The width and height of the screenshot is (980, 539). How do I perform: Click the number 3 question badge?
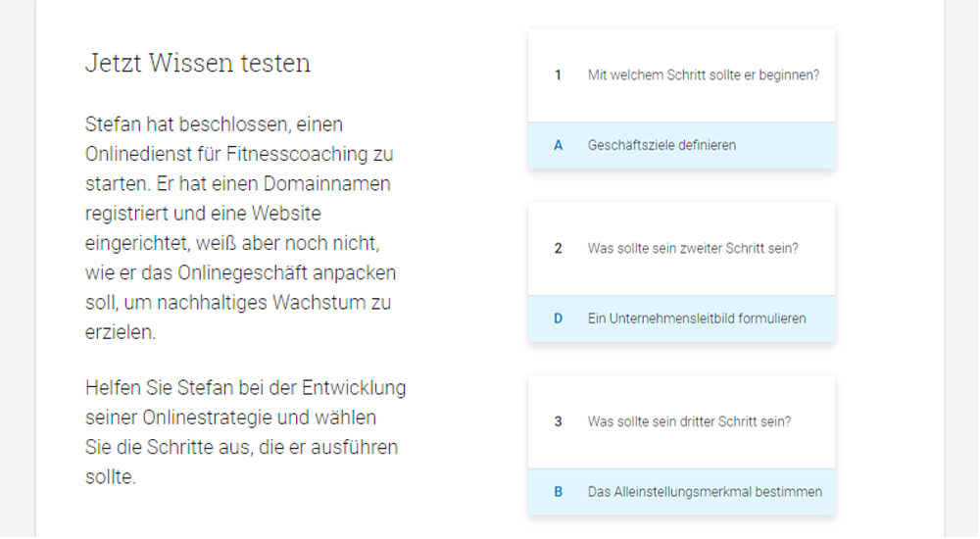pos(559,421)
